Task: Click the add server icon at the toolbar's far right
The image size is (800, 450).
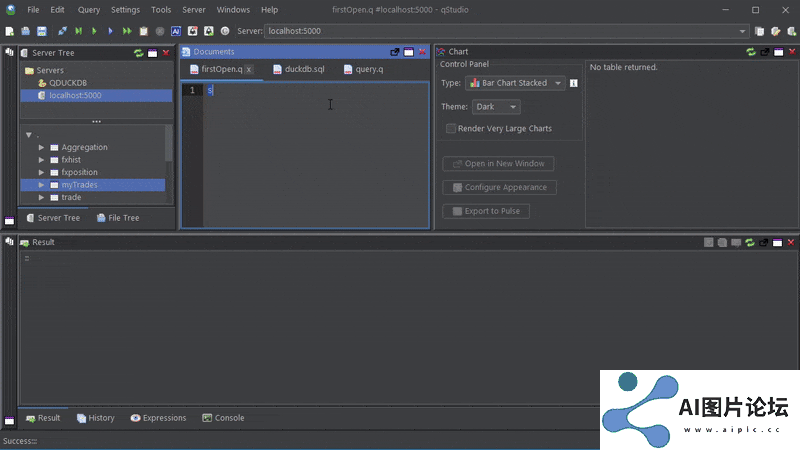Action: (x=791, y=31)
